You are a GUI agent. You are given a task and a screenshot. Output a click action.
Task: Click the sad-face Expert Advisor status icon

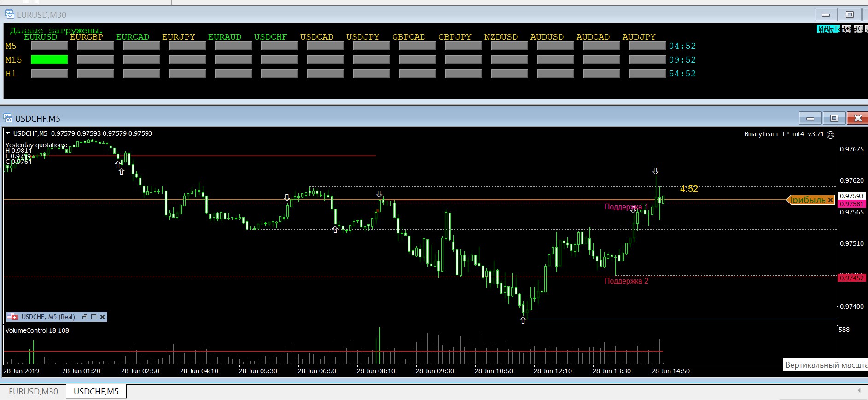pos(830,134)
